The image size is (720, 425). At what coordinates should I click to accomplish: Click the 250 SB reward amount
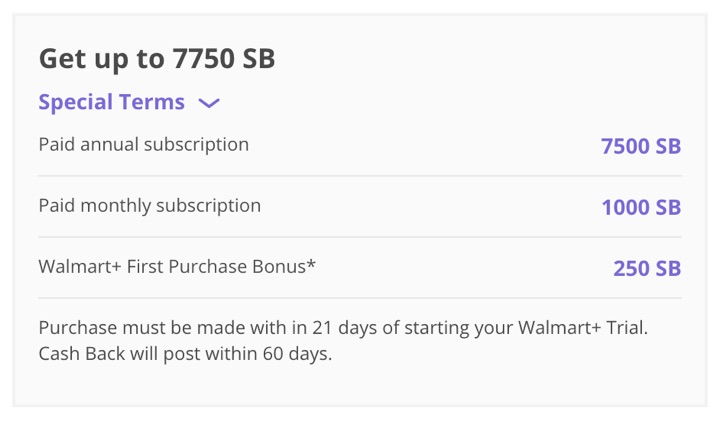646,268
